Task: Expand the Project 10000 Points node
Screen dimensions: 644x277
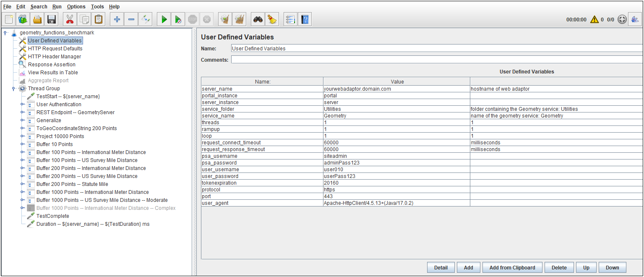Action: [22, 136]
